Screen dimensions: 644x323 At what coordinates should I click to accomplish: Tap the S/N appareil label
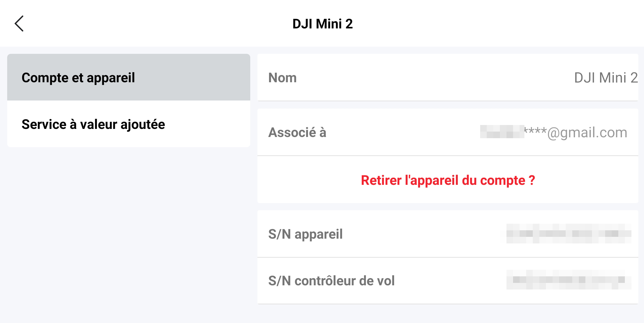click(305, 234)
